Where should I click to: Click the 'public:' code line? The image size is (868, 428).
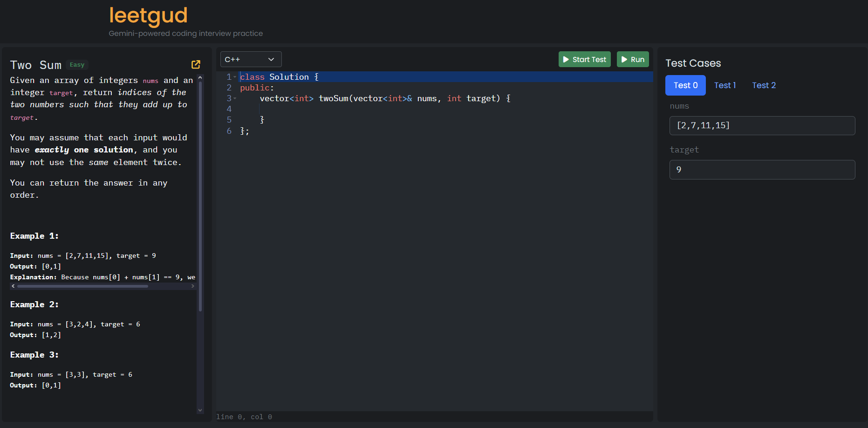(x=257, y=88)
